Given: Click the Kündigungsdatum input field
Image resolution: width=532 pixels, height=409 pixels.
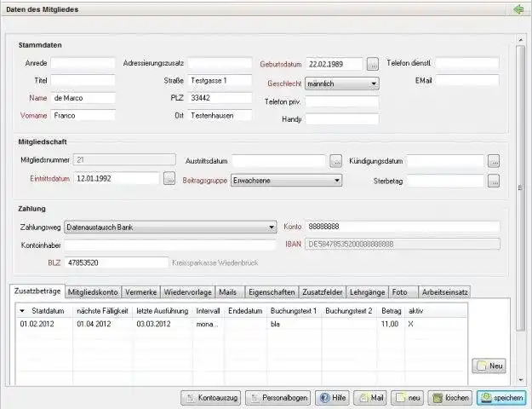Looking at the screenshot, I should point(445,161).
